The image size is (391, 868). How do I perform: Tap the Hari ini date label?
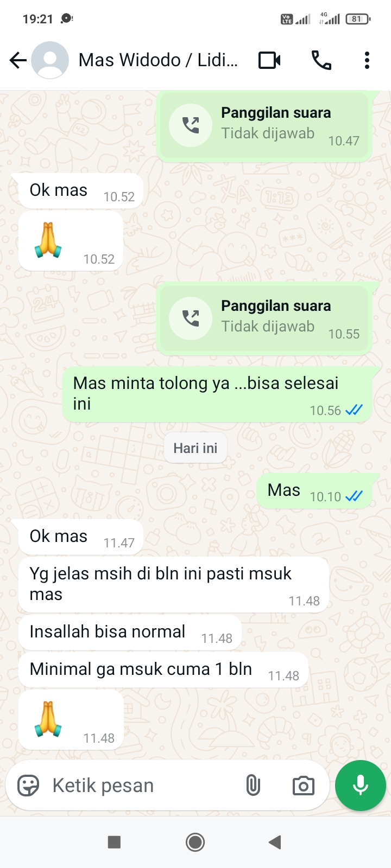pos(195,448)
